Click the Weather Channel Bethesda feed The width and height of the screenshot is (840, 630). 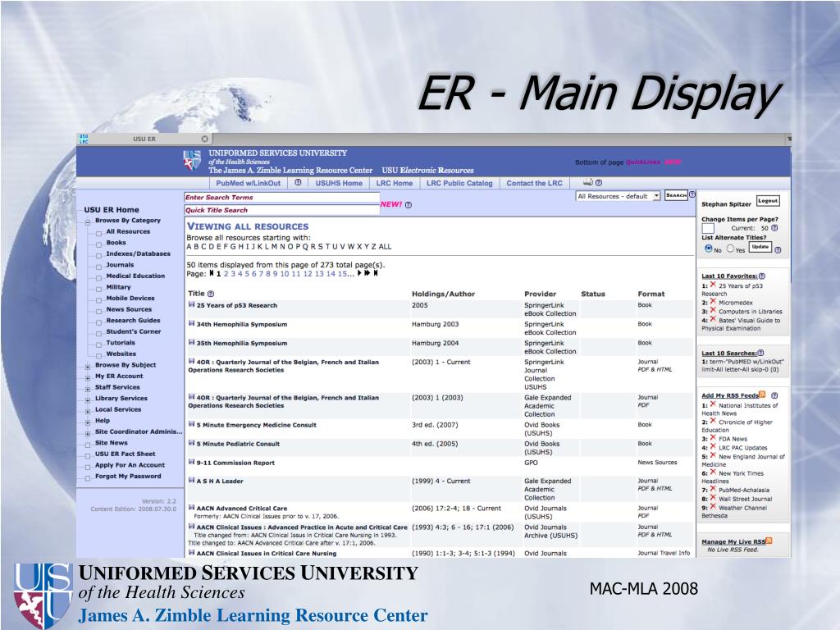(734, 512)
